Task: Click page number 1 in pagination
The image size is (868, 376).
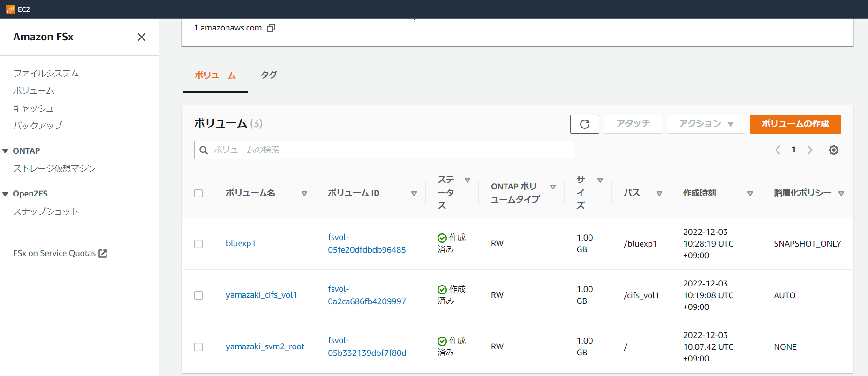Action: [793, 150]
